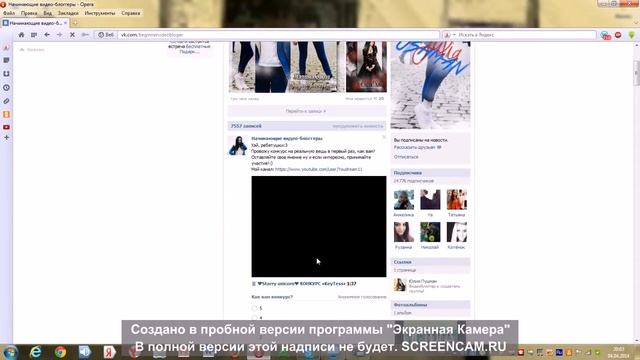
Task: Open subscriber Котёнок's avatar
Action: coord(457,232)
